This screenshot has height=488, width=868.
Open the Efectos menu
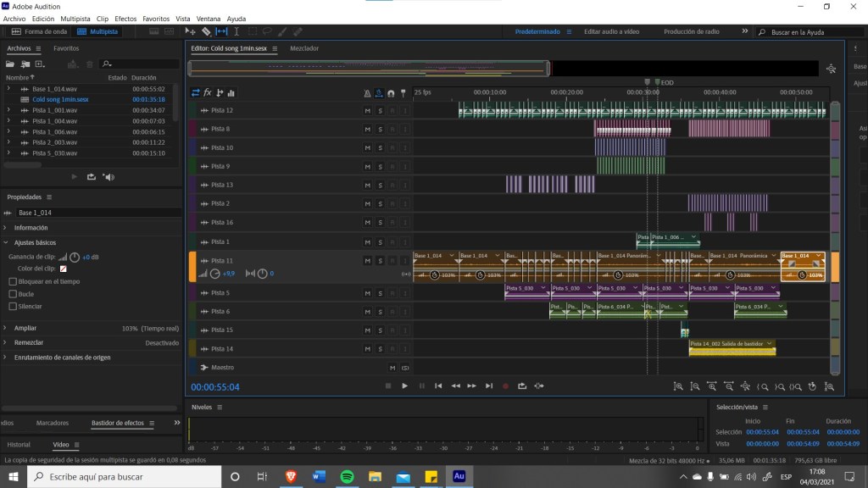point(125,18)
